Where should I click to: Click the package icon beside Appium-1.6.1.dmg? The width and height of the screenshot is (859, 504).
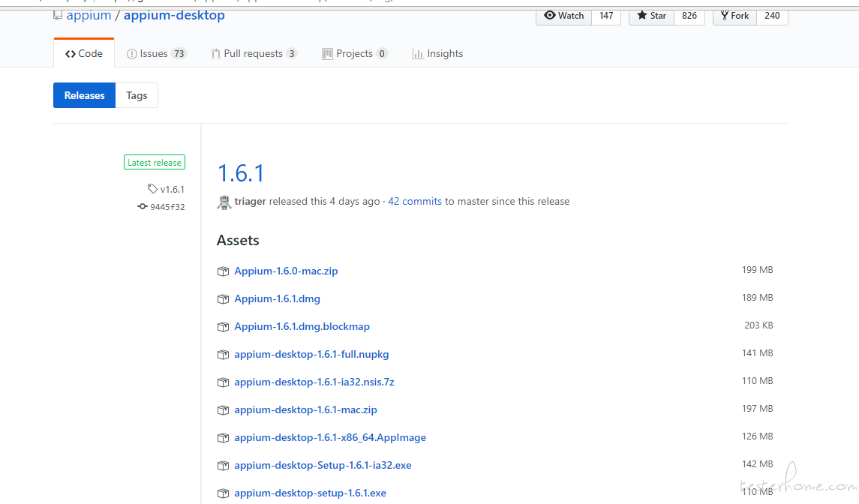point(223,299)
